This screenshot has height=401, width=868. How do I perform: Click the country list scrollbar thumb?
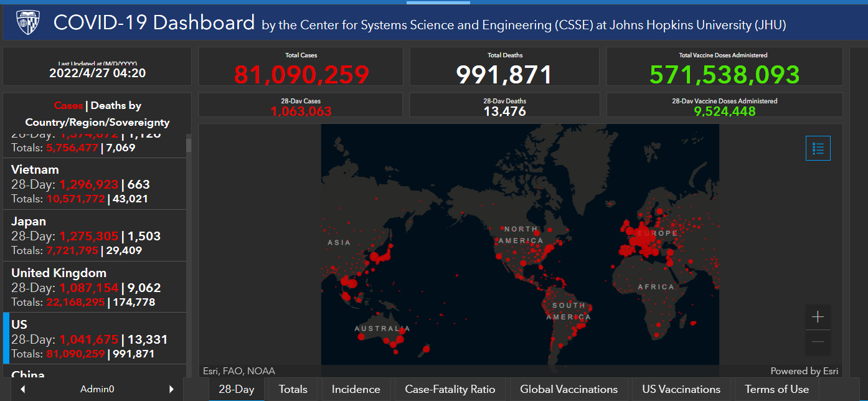tap(189, 145)
